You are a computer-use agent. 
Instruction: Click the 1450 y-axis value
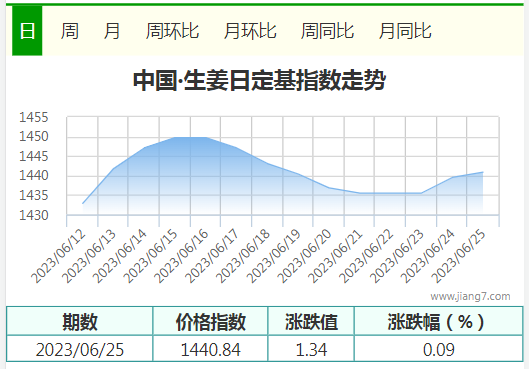pos(34,137)
